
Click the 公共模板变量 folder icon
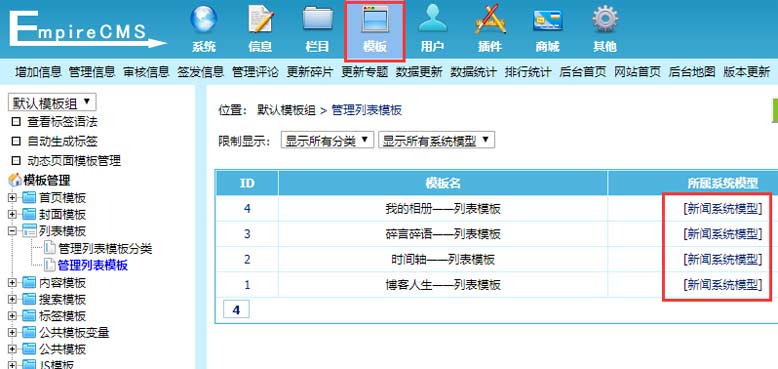point(29,332)
